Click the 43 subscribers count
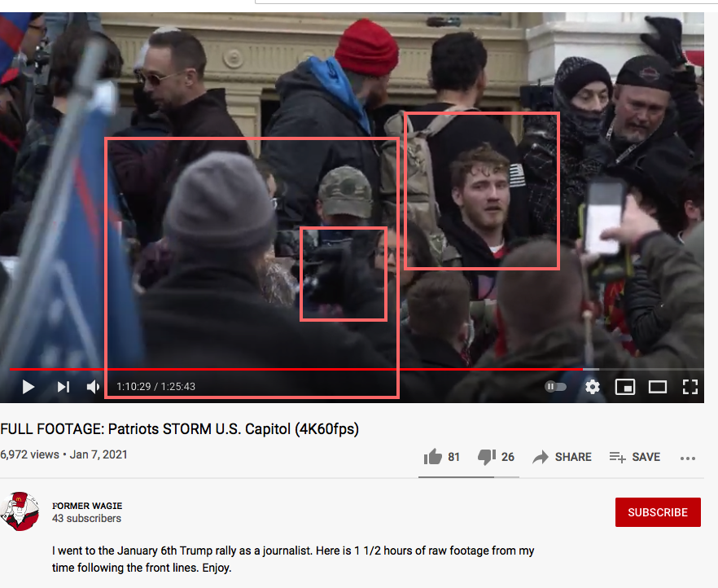This screenshot has width=718, height=588. (86, 519)
